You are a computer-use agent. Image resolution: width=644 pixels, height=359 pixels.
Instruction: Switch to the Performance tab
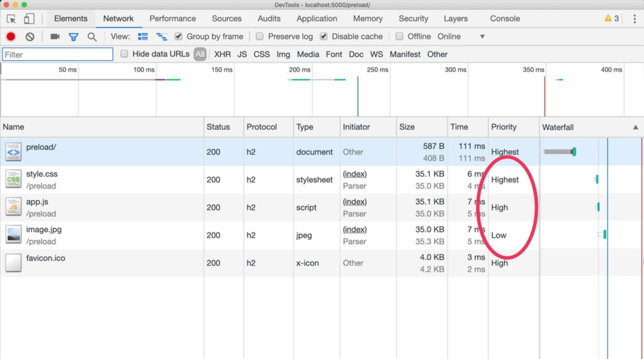pos(173,19)
